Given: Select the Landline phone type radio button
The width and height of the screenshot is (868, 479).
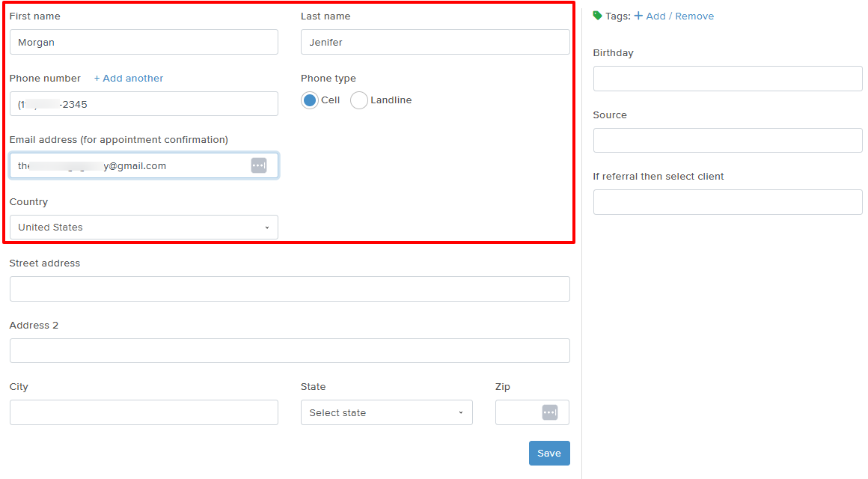Looking at the screenshot, I should point(359,100).
